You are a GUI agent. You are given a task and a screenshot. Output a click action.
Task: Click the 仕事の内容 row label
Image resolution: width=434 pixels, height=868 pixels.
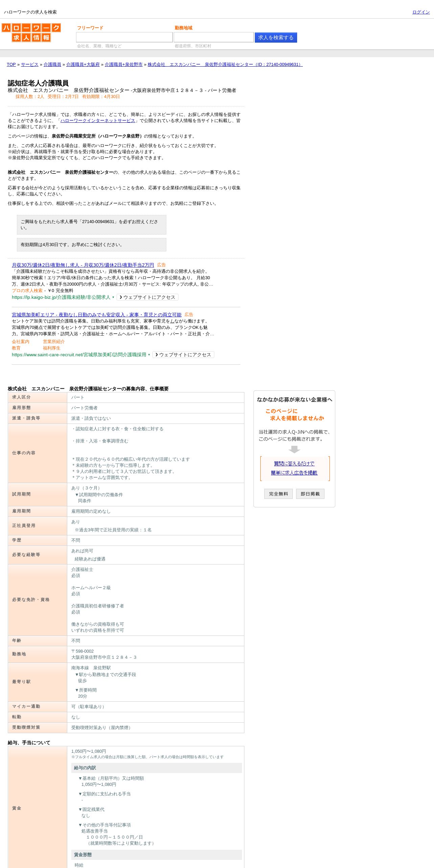click(38, 453)
